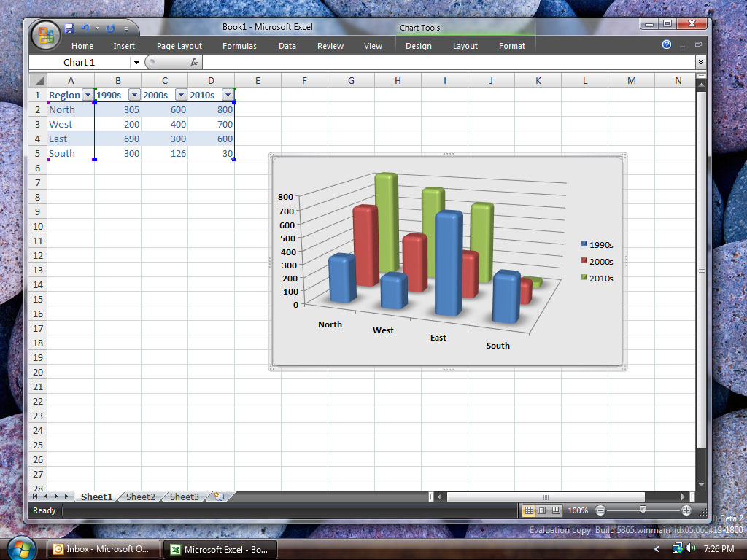Click the Office button orb
Viewport: 747px width, 560px height.
click(x=45, y=35)
